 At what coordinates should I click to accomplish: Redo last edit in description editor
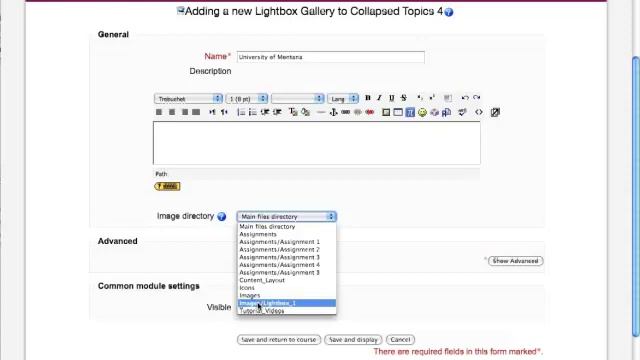click(477, 98)
